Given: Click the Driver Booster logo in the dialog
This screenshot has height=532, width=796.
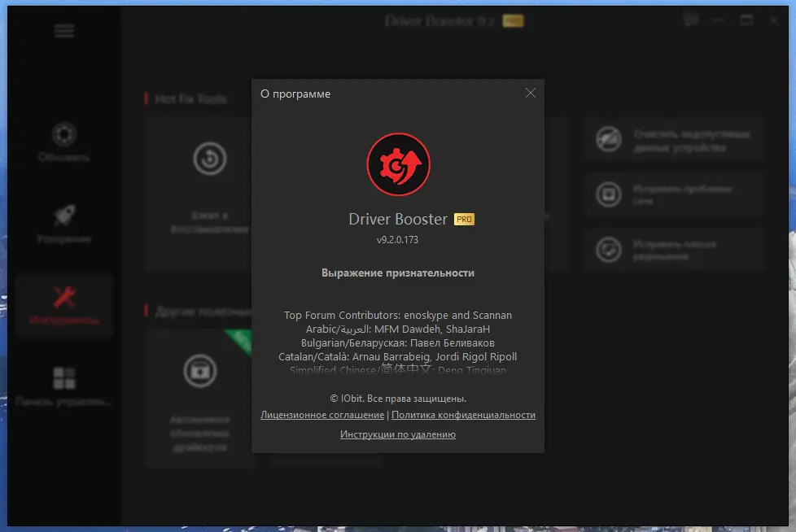Looking at the screenshot, I should click(398, 164).
